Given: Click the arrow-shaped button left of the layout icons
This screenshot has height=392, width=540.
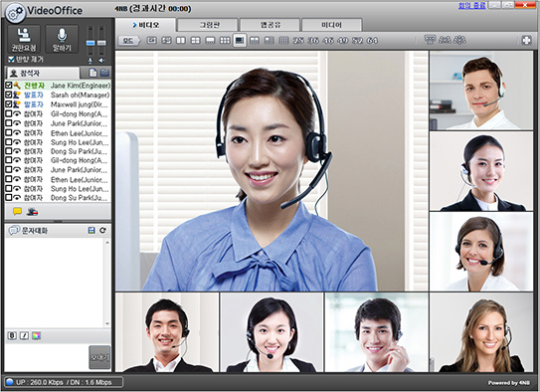Looking at the screenshot, I should [129, 41].
